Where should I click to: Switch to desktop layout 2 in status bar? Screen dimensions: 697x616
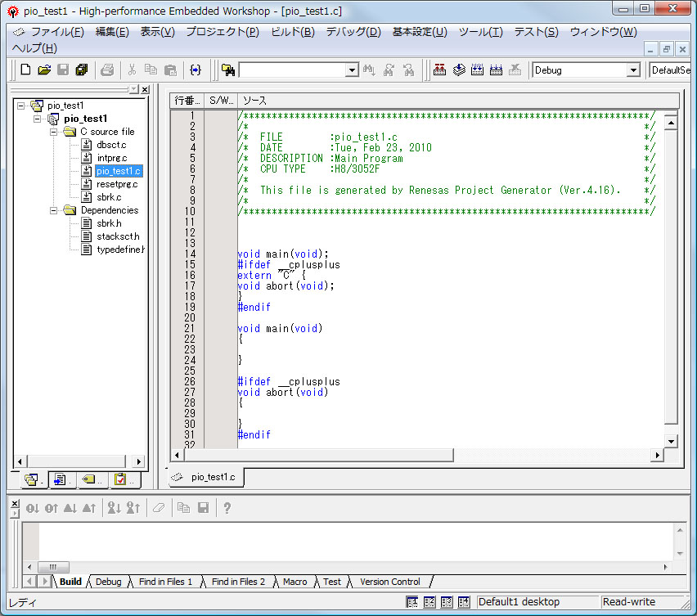click(x=429, y=602)
